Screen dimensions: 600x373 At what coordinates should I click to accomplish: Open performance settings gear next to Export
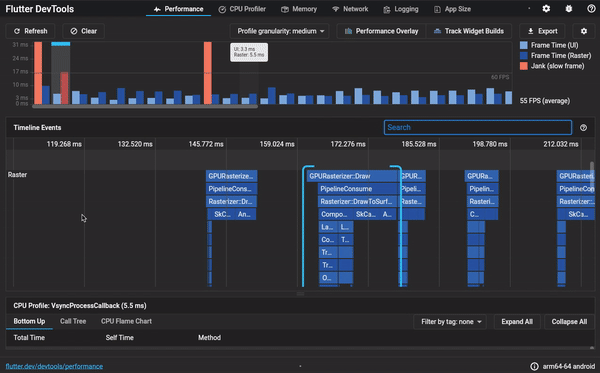584,31
